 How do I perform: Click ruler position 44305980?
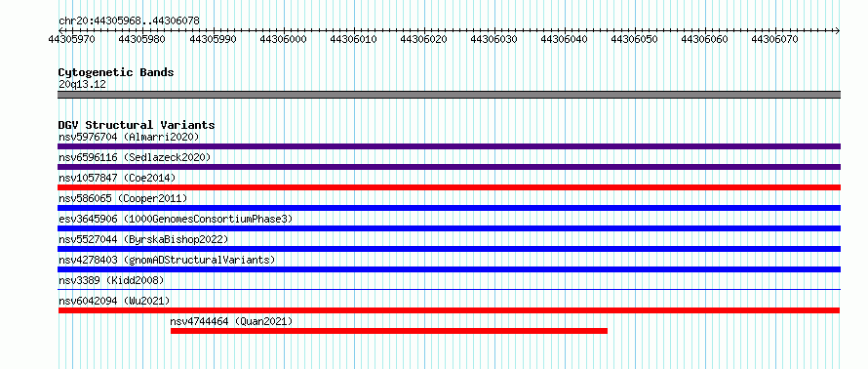click(142, 39)
